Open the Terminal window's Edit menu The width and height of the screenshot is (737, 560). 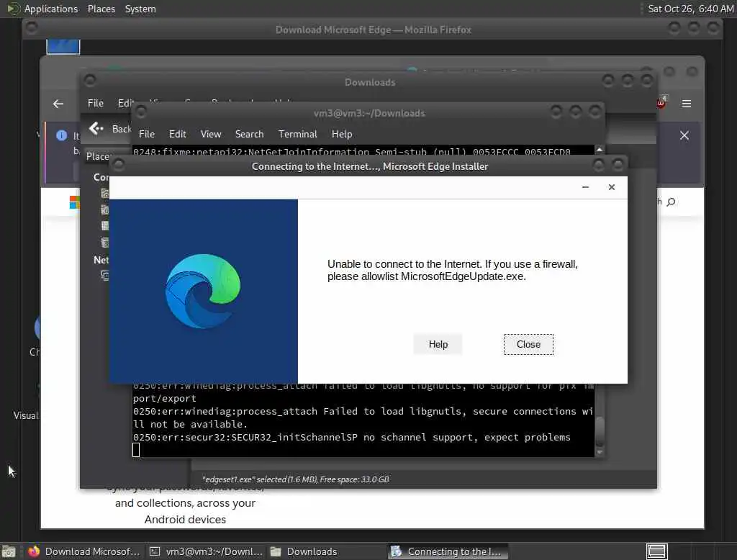point(177,134)
